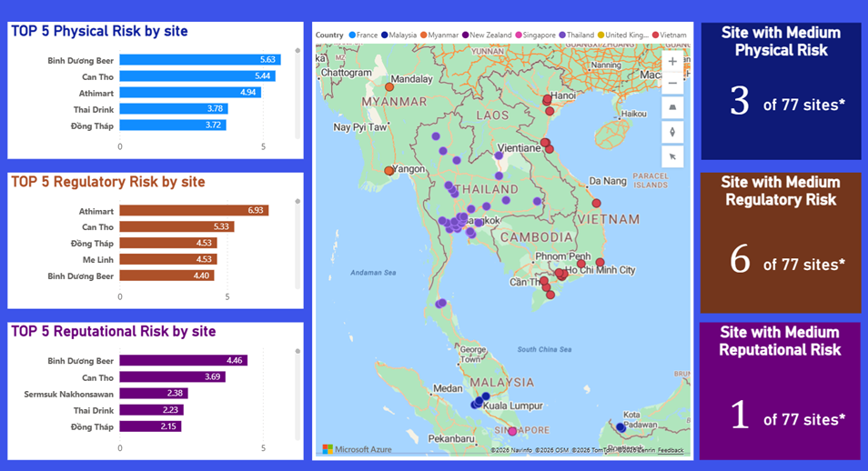Toggle the Malaysia legend filter
868x471 pixels.
pyautogui.click(x=399, y=35)
